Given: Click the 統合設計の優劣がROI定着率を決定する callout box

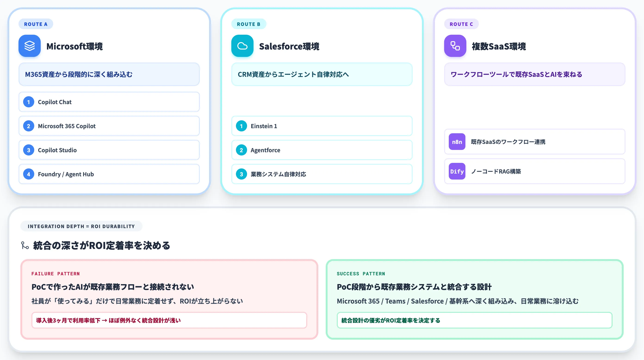Looking at the screenshot, I should coord(474,320).
